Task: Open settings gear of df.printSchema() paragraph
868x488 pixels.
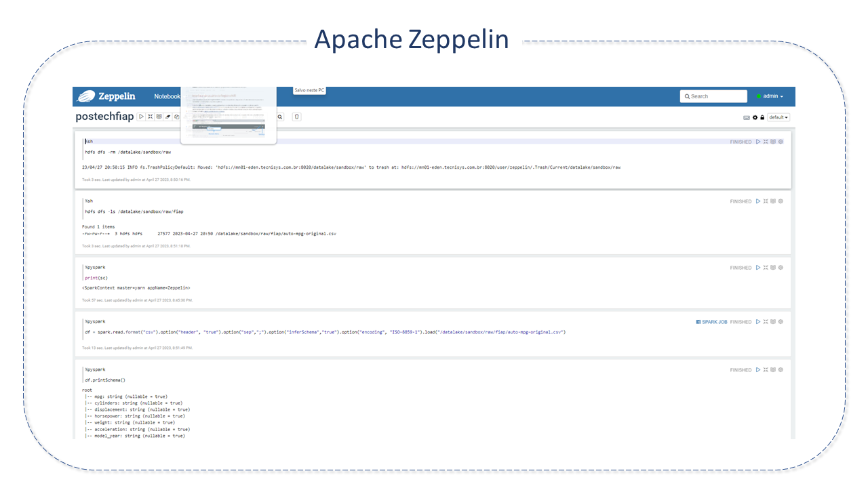Action: click(781, 370)
